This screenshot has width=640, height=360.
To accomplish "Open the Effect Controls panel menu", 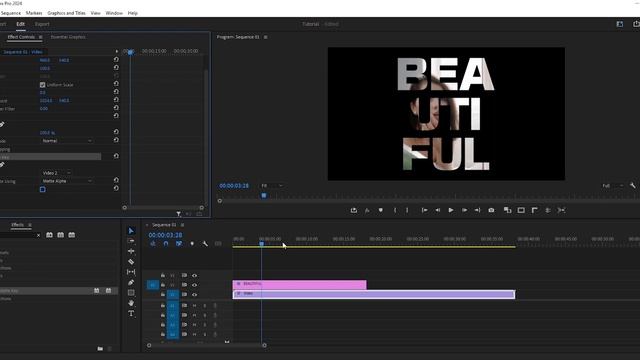I will point(40,37).
